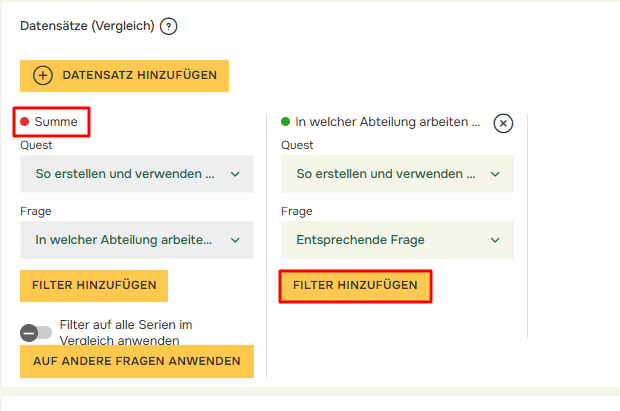The image size is (620, 411).
Task: Click the 'Summe' dataset label
Action: [56, 122]
